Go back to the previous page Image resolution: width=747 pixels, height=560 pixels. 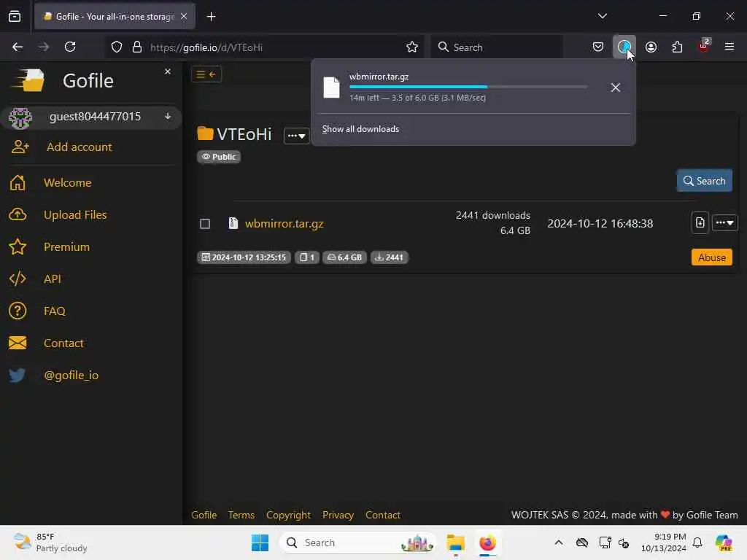[18, 47]
